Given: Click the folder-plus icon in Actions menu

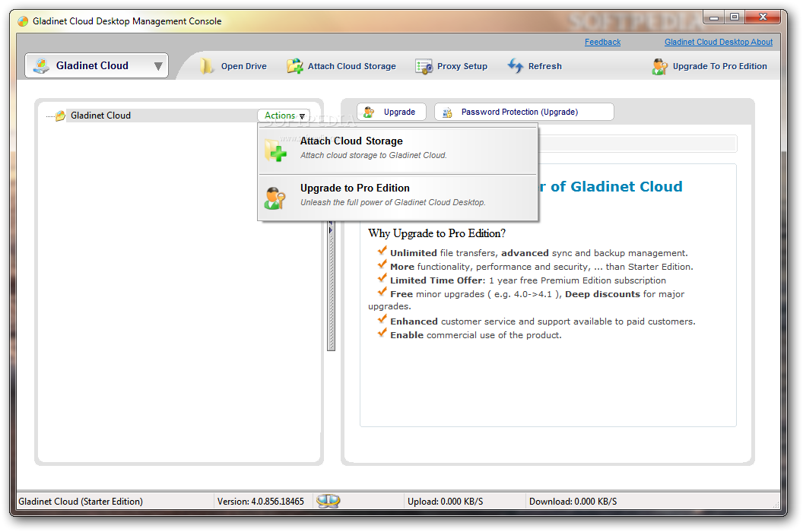Looking at the screenshot, I should [275, 150].
